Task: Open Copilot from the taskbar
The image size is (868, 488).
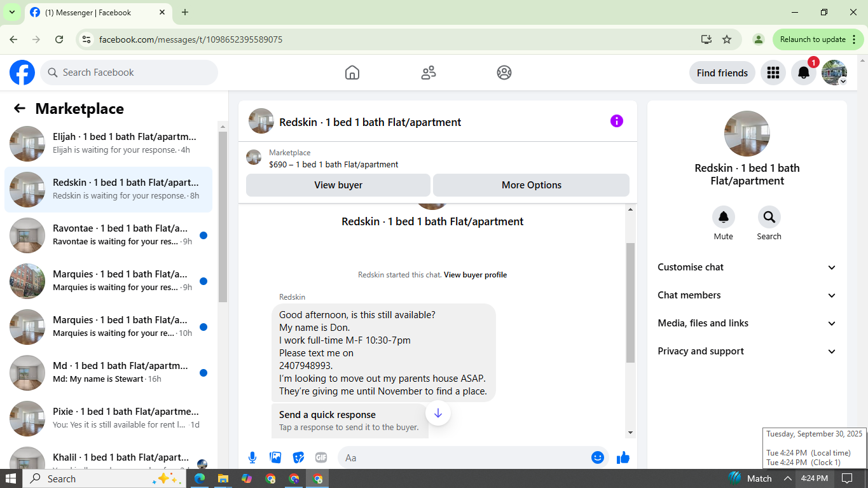Action: 247,478
